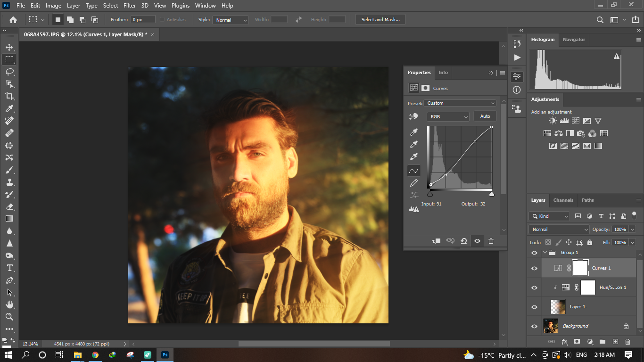The height and width of the screenshot is (362, 644).
Task: Hide Layer 1 visibility eye
Action: [x=534, y=307]
